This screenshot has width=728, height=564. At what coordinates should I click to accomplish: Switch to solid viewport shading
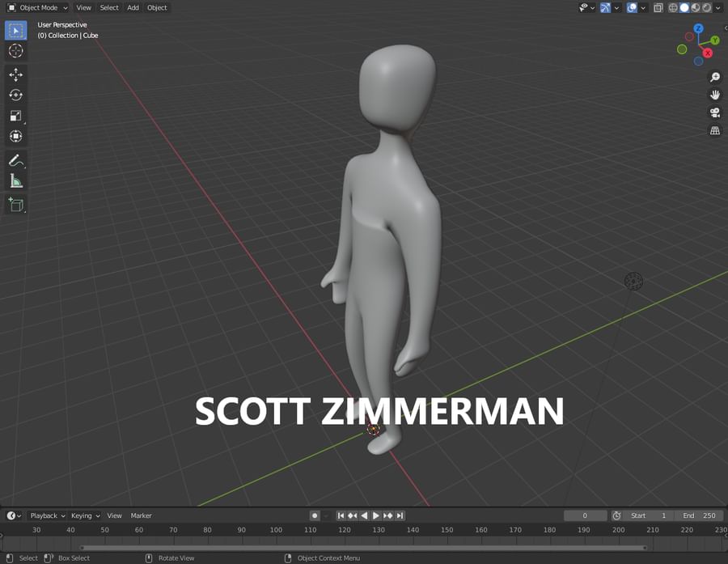[x=684, y=8]
